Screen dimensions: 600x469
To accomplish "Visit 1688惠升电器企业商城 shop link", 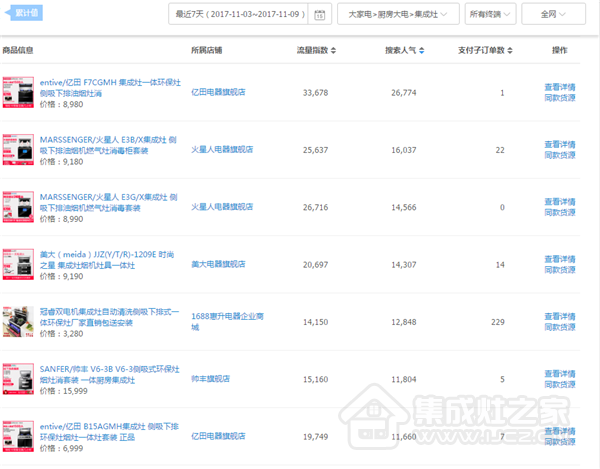I will (227, 322).
